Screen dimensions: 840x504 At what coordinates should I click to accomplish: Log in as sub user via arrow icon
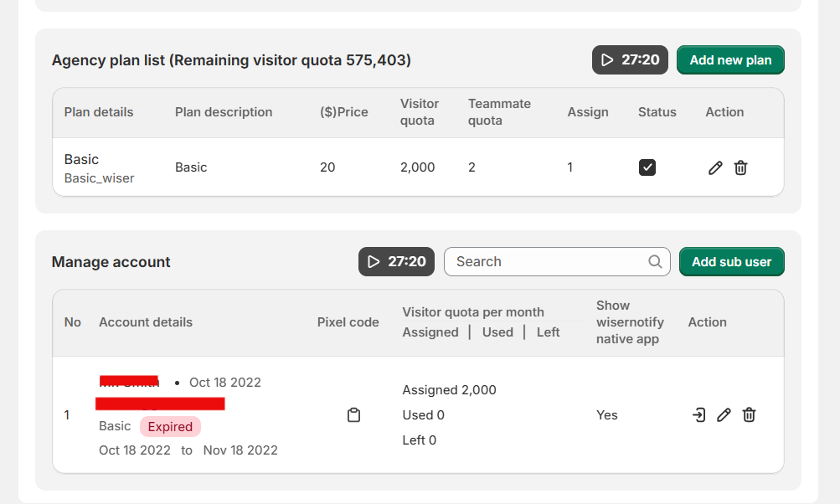pyautogui.click(x=698, y=414)
